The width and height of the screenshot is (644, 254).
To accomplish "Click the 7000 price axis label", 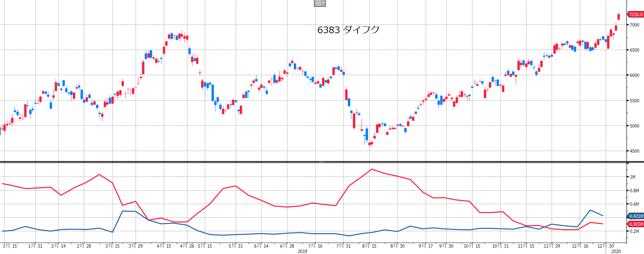I will pyautogui.click(x=634, y=25).
